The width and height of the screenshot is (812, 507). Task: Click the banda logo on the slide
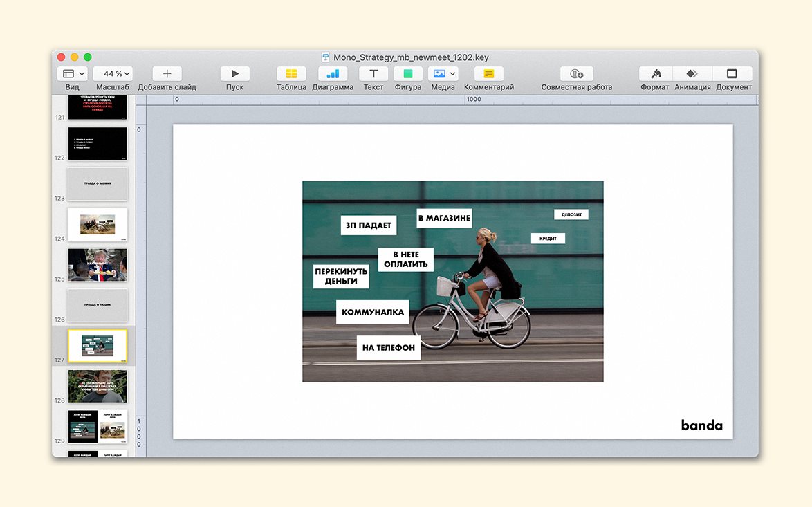click(x=702, y=425)
